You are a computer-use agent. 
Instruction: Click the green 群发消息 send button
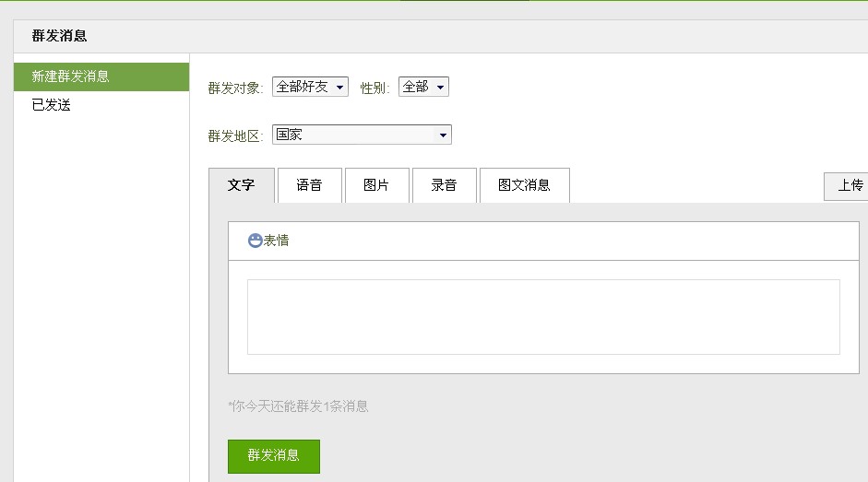point(274,456)
